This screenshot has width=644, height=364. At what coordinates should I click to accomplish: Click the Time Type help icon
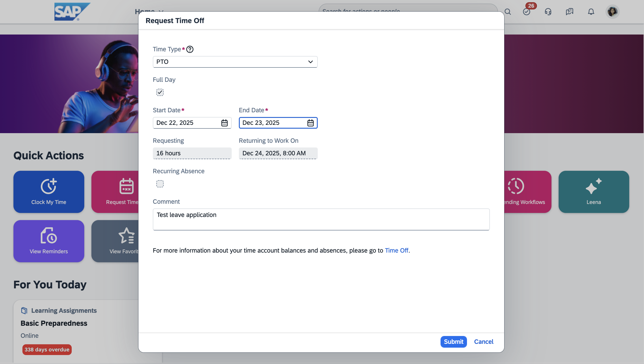[x=190, y=49]
